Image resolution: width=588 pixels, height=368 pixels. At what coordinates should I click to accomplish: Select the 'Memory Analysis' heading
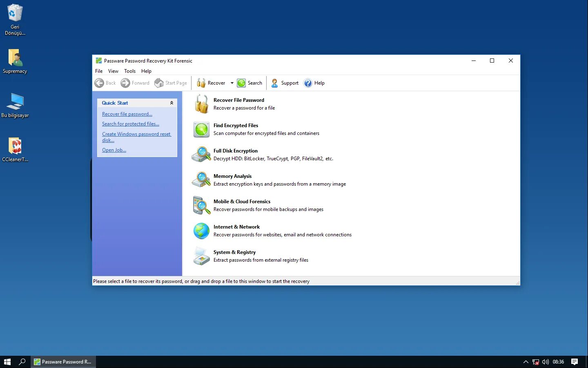232,176
